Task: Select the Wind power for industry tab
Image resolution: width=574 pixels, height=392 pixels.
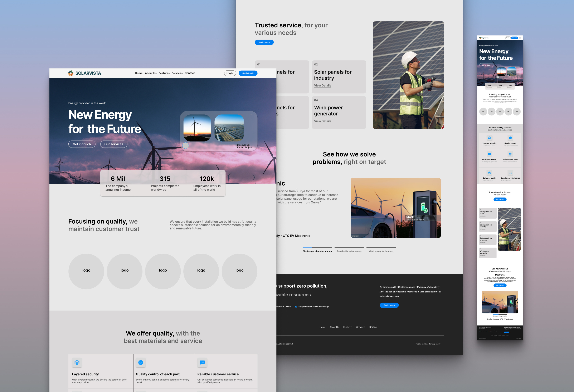Action: (381, 251)
